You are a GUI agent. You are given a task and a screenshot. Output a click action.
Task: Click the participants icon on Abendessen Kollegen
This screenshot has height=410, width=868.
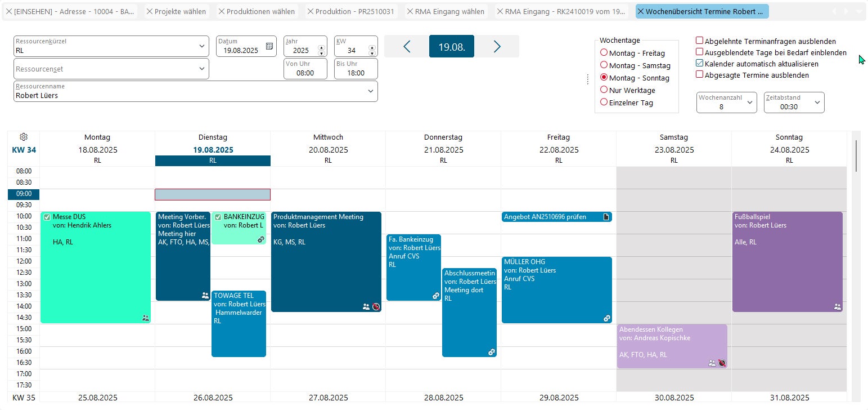712,363
